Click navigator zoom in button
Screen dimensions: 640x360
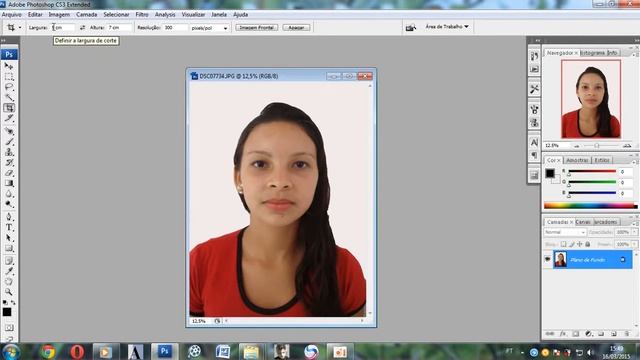pyautogui.click(x=627, y=146)
